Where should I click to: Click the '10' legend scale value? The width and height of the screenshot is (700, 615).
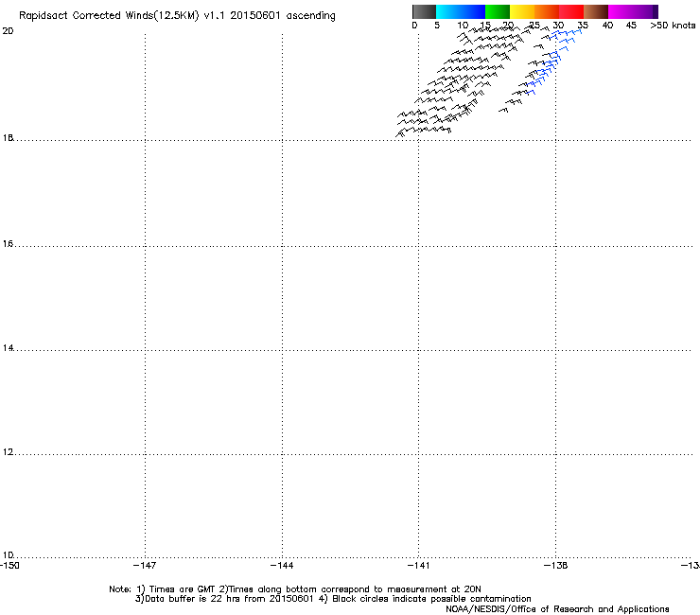463,26
